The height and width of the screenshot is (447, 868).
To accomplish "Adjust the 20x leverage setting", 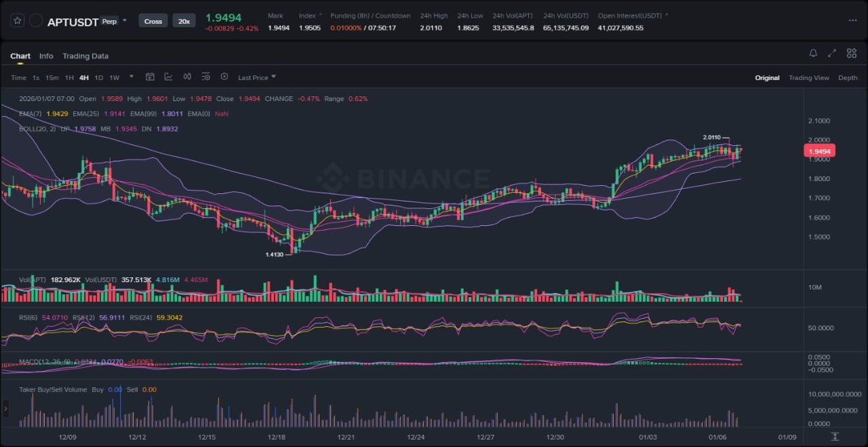I will pyautogui.click(x=184, y=21).
